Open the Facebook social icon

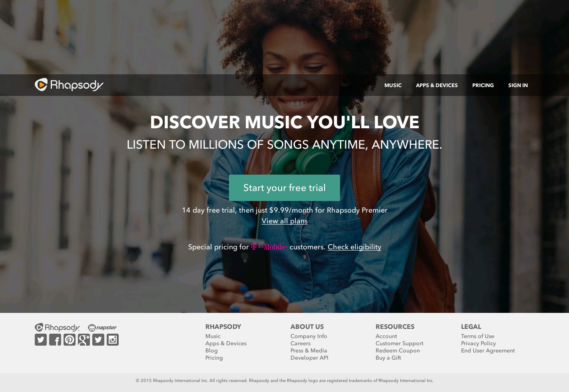click(x=55, y=340)
